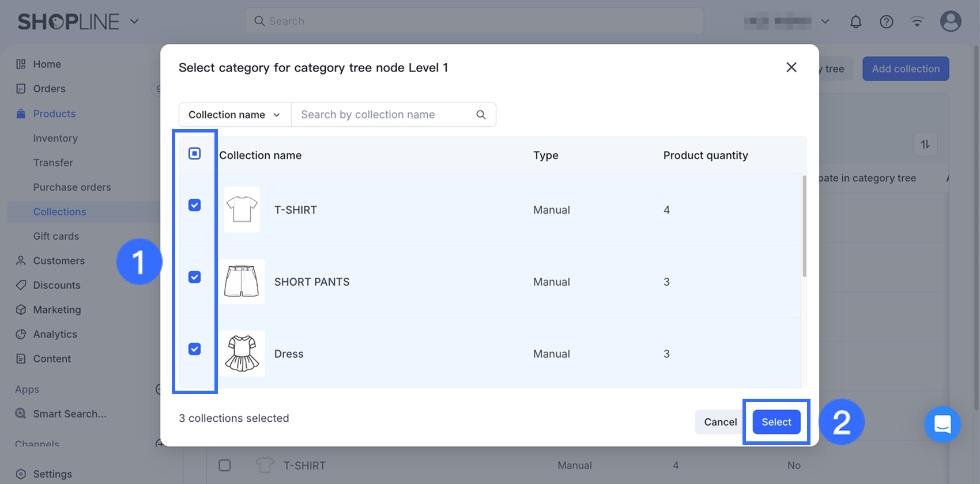
Task: Open the live chat bubble icon
Action: [942, 425]
